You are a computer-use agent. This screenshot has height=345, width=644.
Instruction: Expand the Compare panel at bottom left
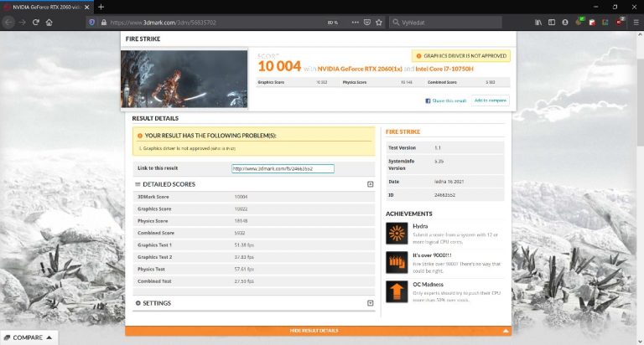click(29, 337)
